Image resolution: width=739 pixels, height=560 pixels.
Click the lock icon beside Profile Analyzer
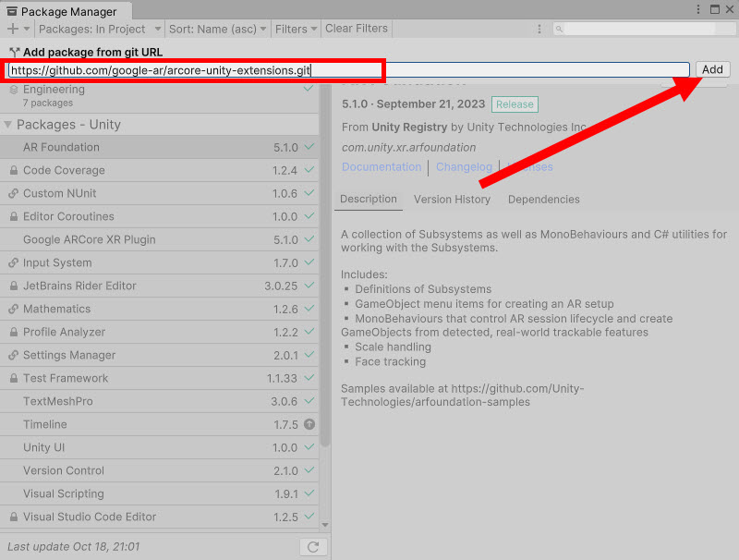pyautogui.click(x=14, y=332)
